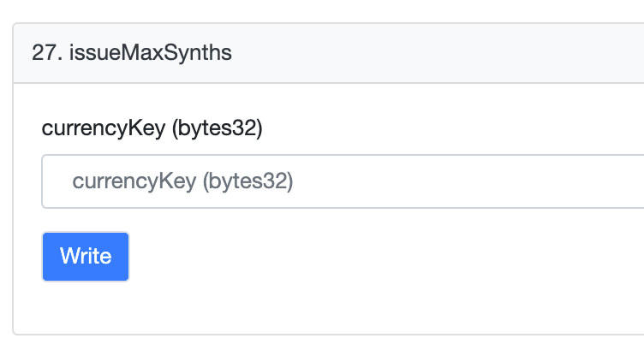
Task: Place cursor in the bytes32 text box
Action: (x=343, y=181)
